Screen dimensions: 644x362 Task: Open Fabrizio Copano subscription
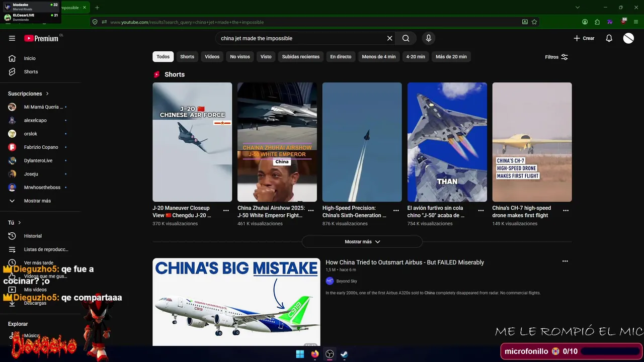coord(40,147)
